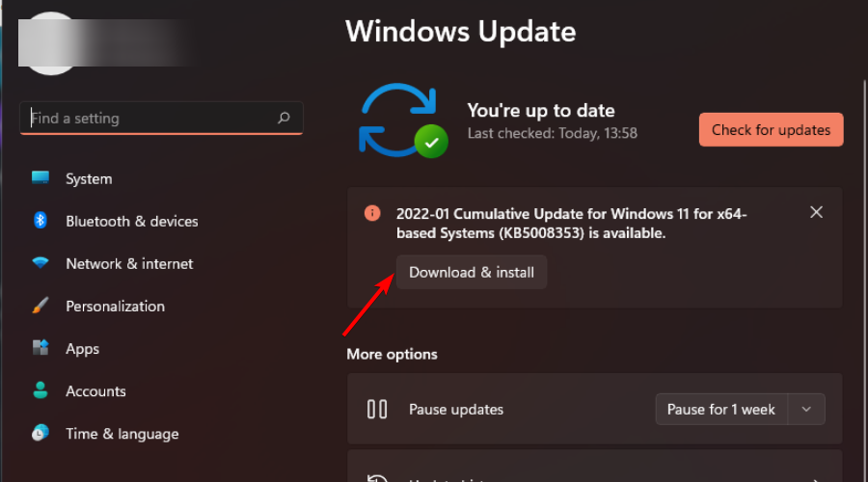Click the Pause updates icon
This screenshot has width=868, height=482.
tap(377, 409)
